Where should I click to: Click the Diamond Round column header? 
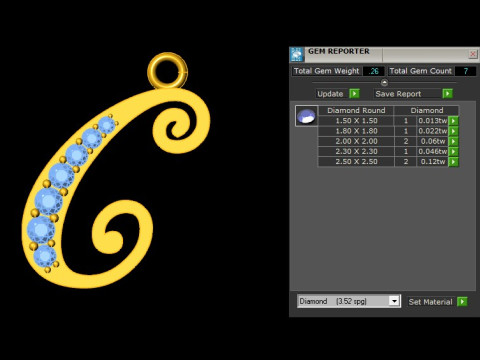pyautogui.click(x=356, y=110)
